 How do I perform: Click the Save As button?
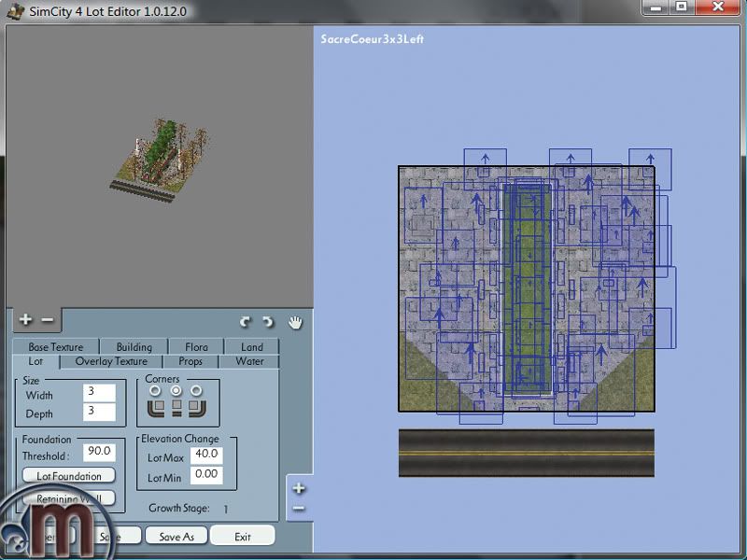(176, 536)
